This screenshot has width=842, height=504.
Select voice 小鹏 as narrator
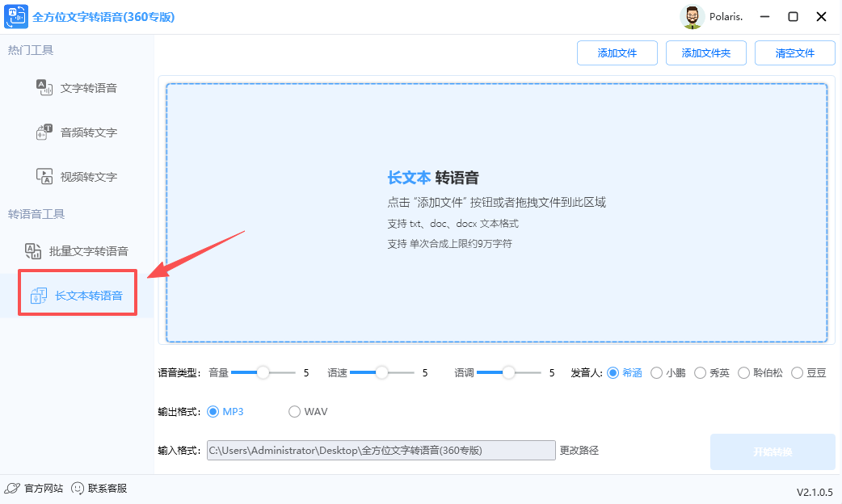click(x=667, y=372)
